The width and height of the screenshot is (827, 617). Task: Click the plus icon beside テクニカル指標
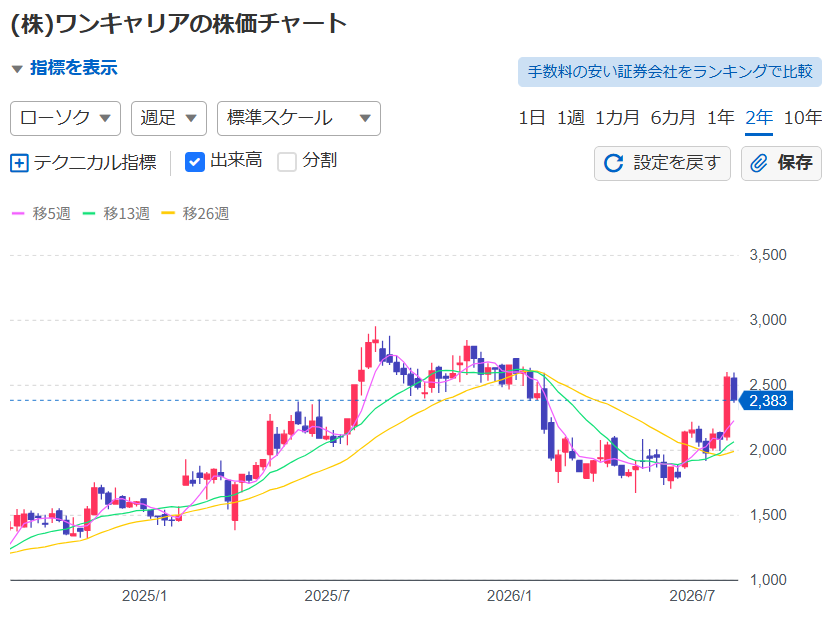coord(19,163)
